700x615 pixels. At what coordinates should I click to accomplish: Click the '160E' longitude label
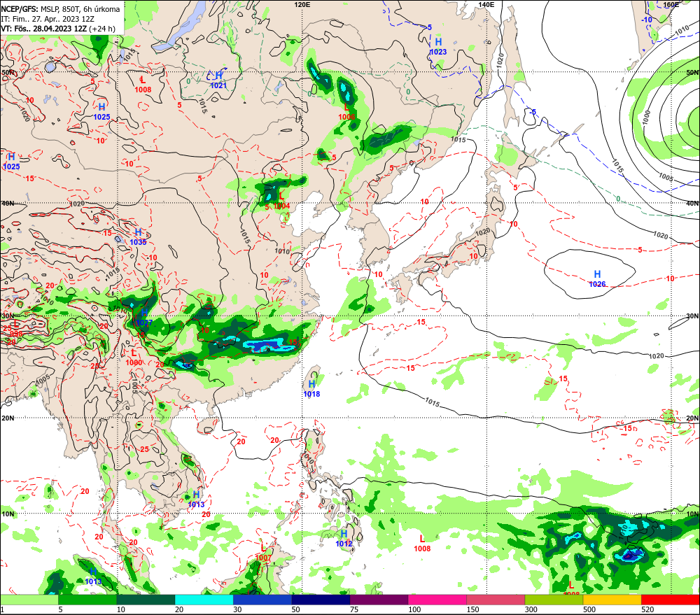pos(671,4)
